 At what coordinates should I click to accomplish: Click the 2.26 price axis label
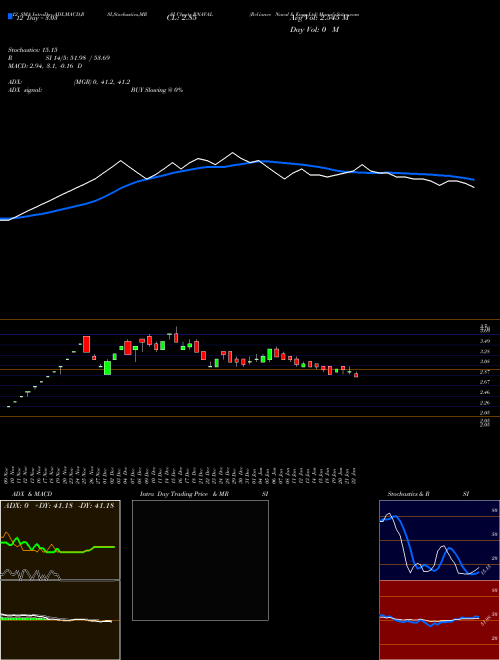484,403
